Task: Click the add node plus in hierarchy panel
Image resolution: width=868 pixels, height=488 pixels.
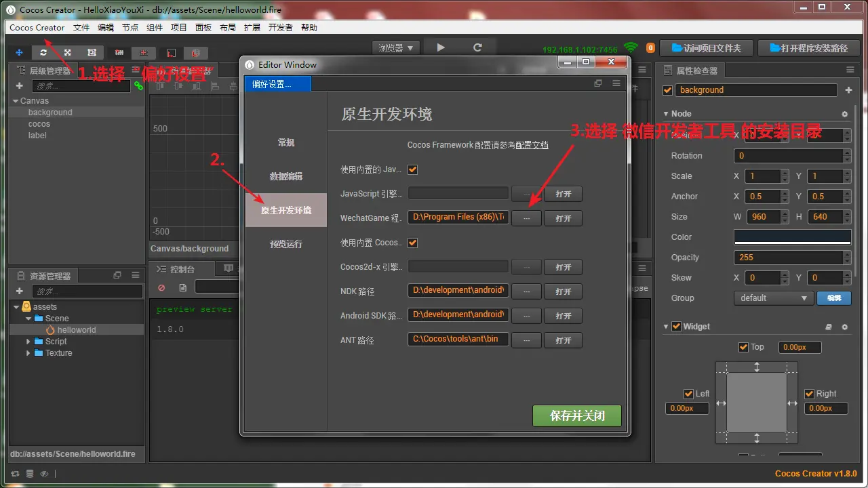Action: [x=19, y=86]
